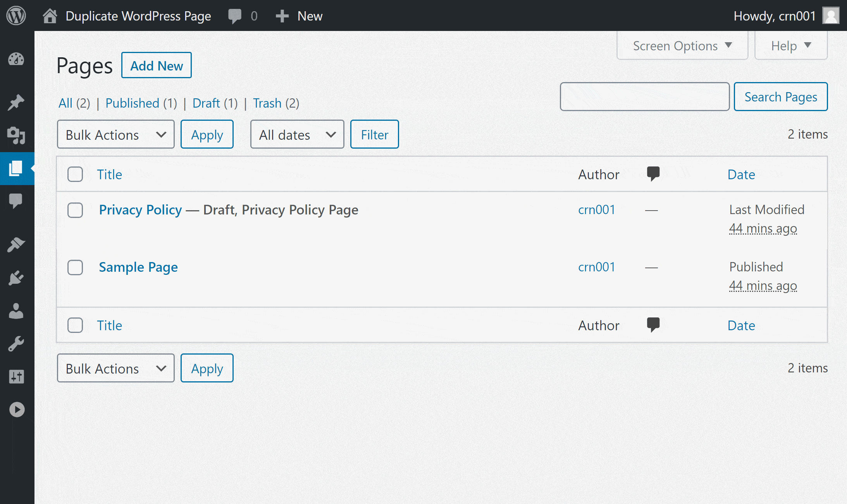Viewport: 847px width, 504px height.
Task: Open Plugins via the plug sidebar icon
Action: tap(17, 278)
